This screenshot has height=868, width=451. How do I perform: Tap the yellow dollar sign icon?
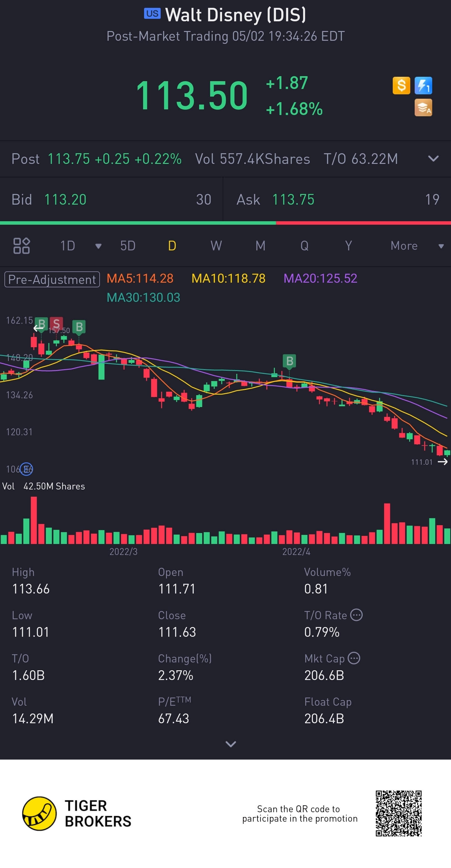[x=401, y=85]
